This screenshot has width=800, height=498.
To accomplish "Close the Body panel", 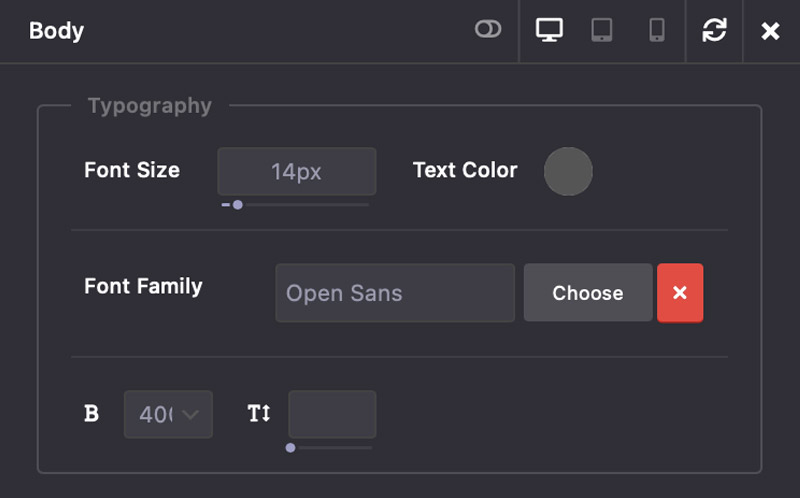I will 770,31.
